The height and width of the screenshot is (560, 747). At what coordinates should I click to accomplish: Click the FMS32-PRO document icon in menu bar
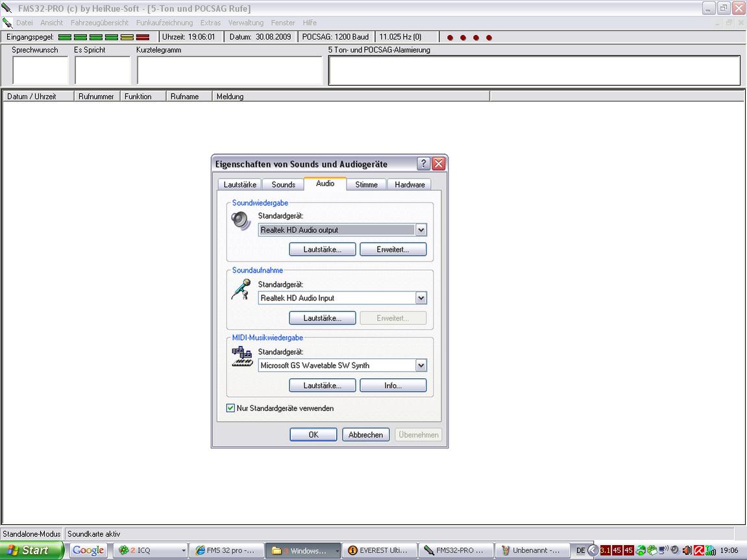coord(8,23)
